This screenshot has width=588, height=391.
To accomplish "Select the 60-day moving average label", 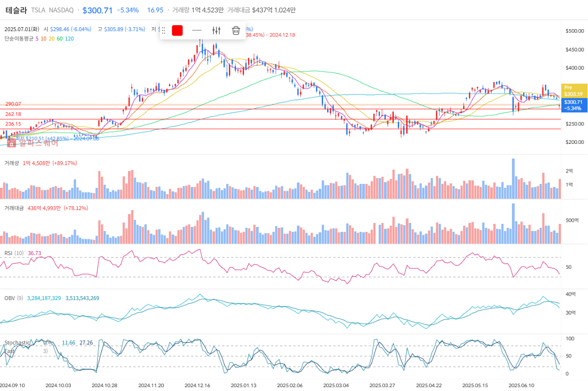I will click(60, 39).
